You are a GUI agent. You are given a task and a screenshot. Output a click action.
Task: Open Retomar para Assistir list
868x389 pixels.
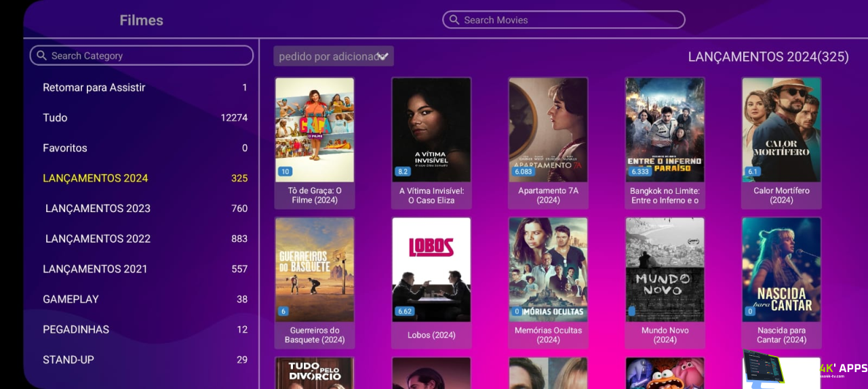[x=145, y=87]
